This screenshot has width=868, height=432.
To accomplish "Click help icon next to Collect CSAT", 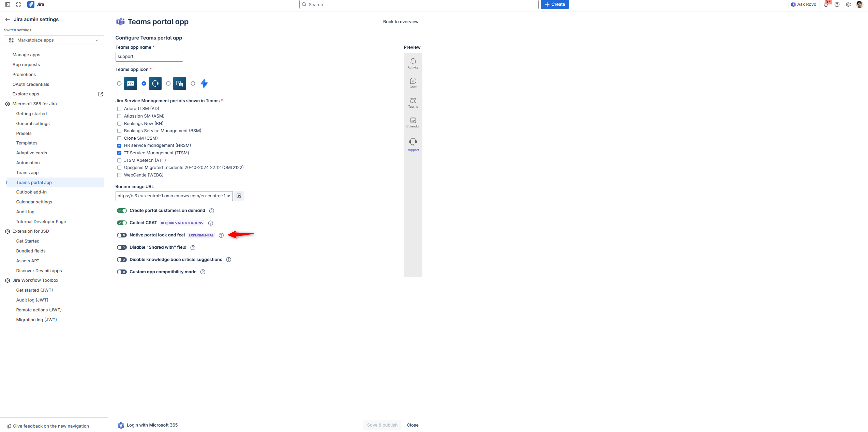I will pos(211,223).
